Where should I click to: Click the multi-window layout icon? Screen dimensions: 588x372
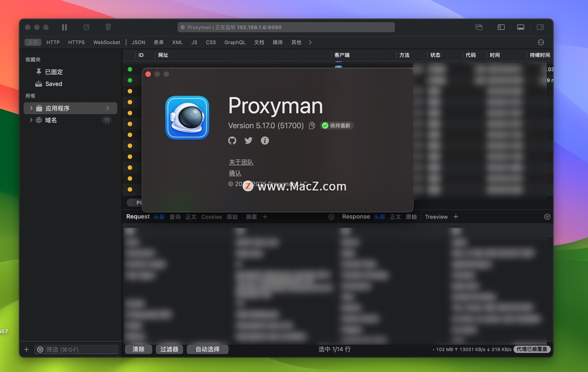point(479,27)
